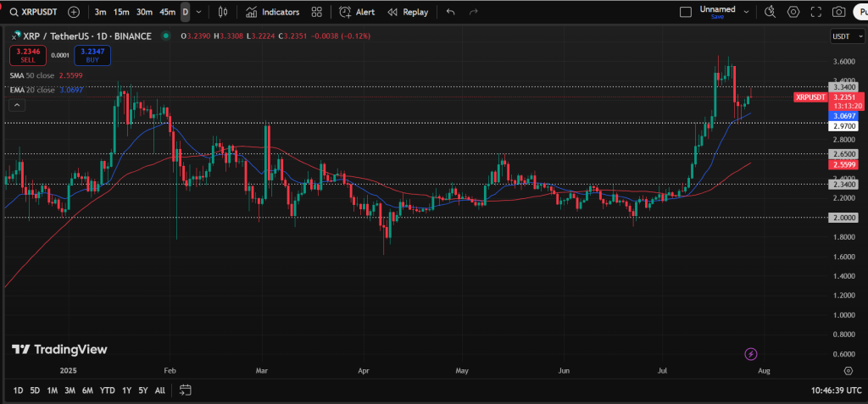Click the XRP / TetherUS chart title

87,36
